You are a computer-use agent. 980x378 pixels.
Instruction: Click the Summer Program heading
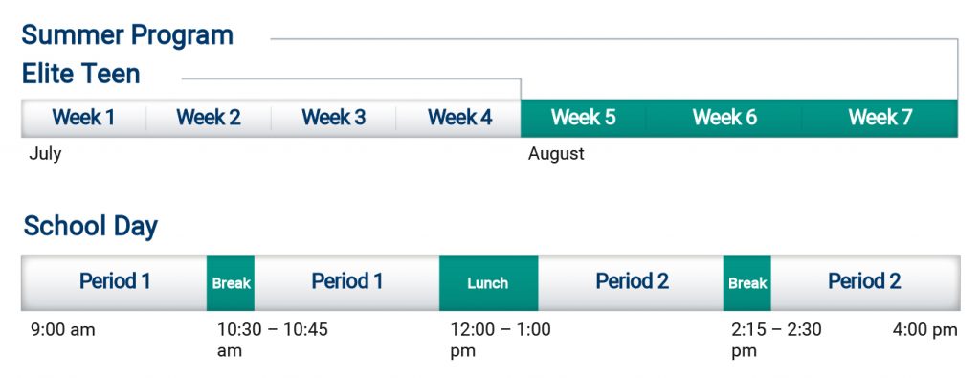pyautogui.click(x=127, y=35)
